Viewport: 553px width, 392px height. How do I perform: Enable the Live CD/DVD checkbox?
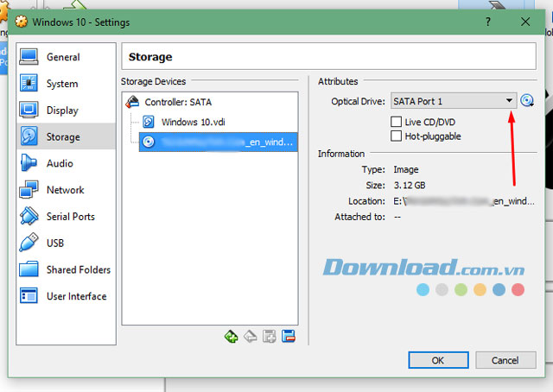(396, 122)
